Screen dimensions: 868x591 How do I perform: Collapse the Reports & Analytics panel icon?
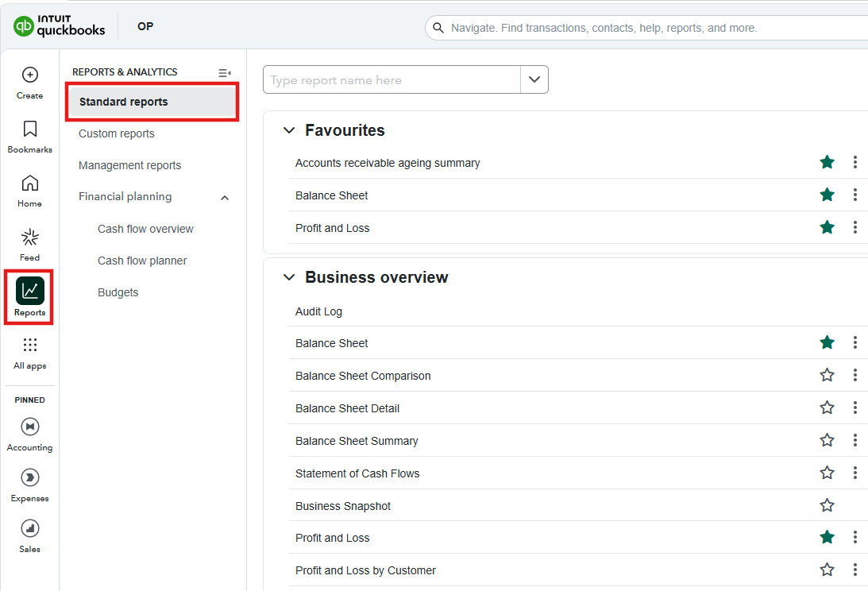pos(225,72)
